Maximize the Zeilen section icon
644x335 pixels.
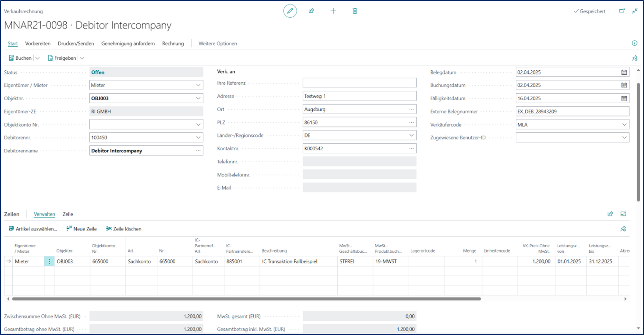623,214
